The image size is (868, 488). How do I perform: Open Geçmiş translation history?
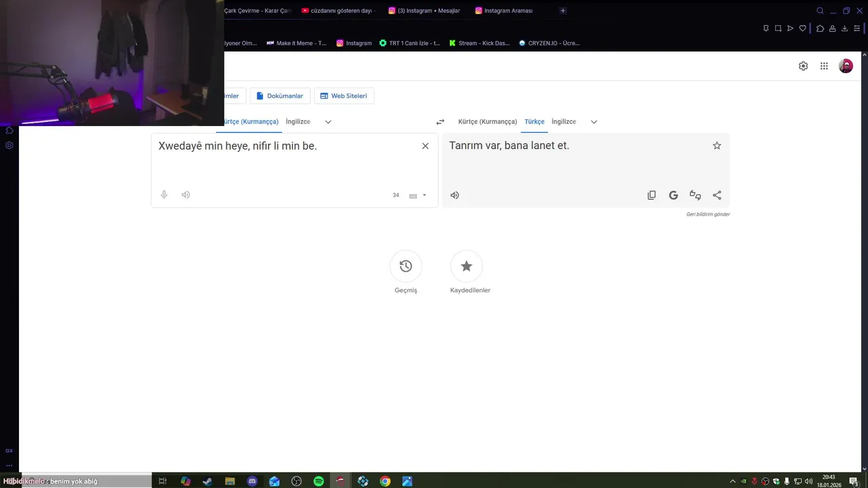pos(406,272)
